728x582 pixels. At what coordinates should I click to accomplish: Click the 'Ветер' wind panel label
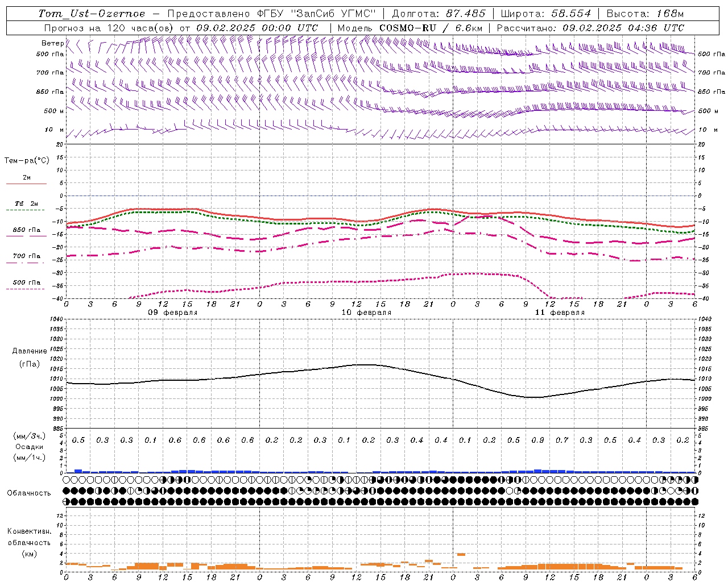(52, 43)
